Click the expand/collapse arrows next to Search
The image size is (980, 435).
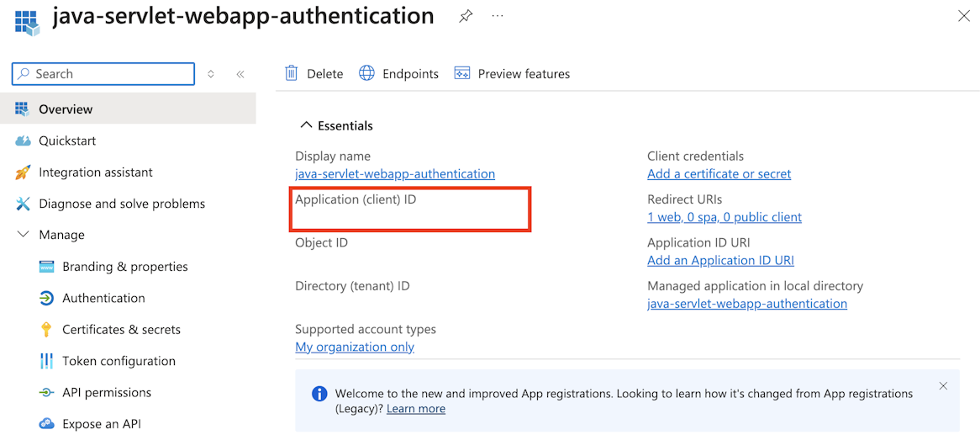click(x=211, y=74)
